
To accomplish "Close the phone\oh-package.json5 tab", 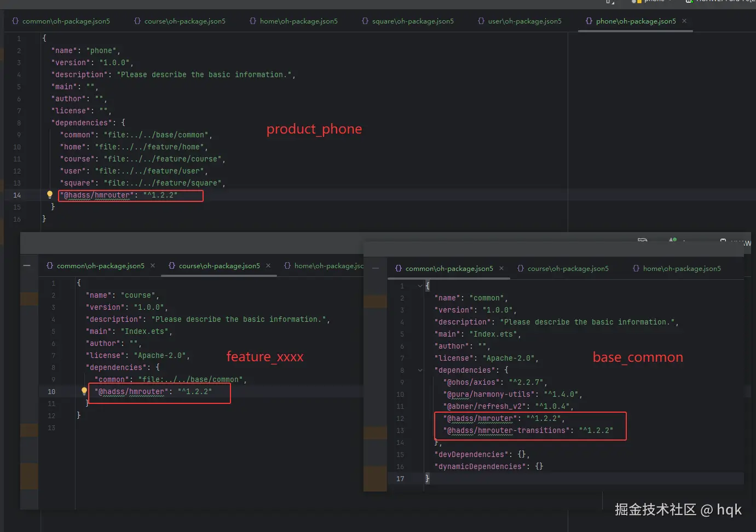I will pyautogui.click(x=684, y=21).
